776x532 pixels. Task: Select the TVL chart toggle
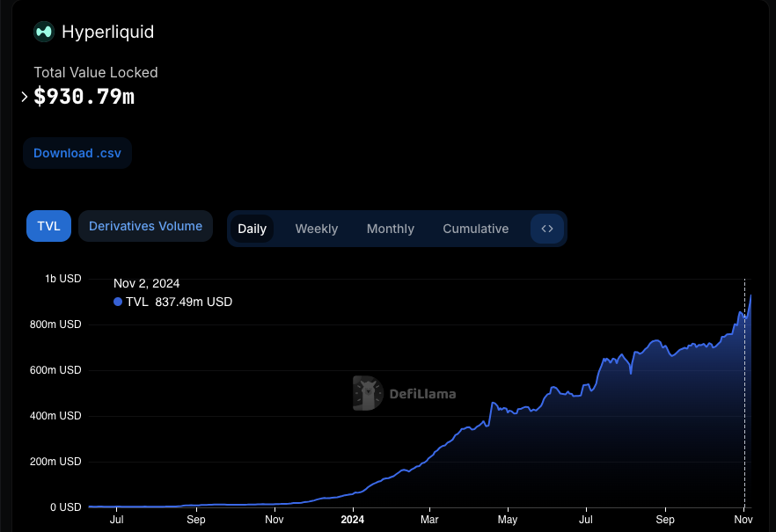[48, 227]
